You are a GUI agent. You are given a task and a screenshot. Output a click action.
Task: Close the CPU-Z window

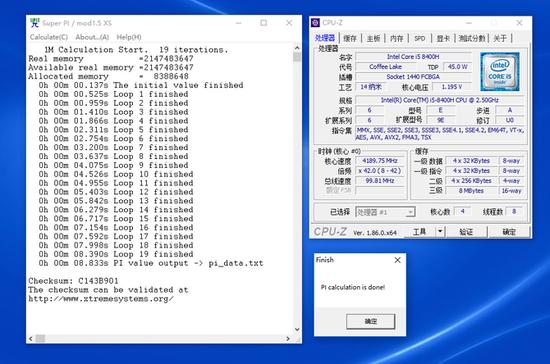pos(519,23)
